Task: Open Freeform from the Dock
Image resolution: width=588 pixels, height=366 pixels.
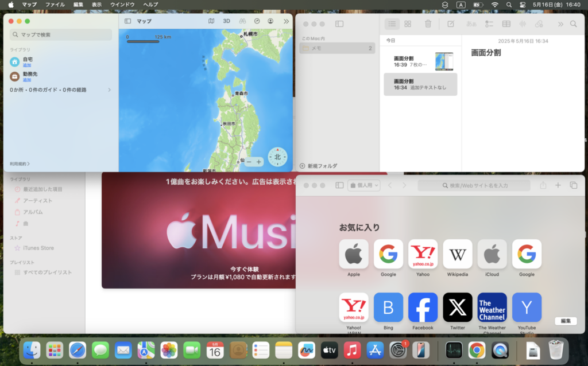Action: pos(307,351)
